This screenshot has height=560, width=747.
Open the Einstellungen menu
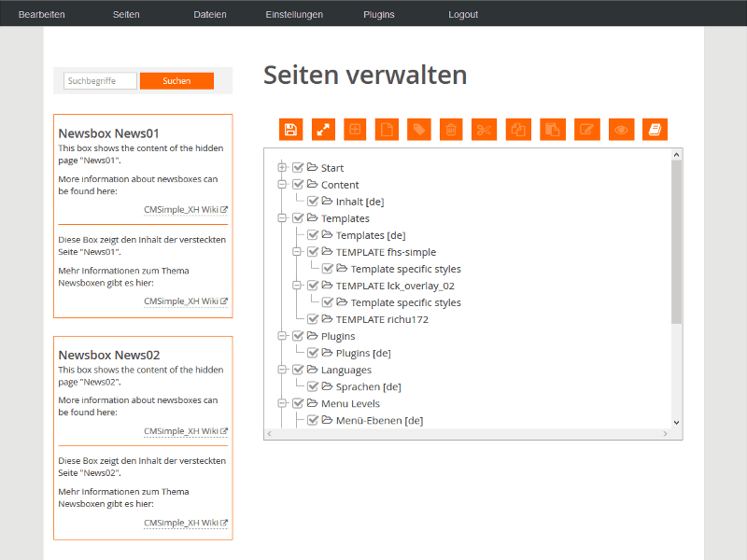(x=294, y=15)
